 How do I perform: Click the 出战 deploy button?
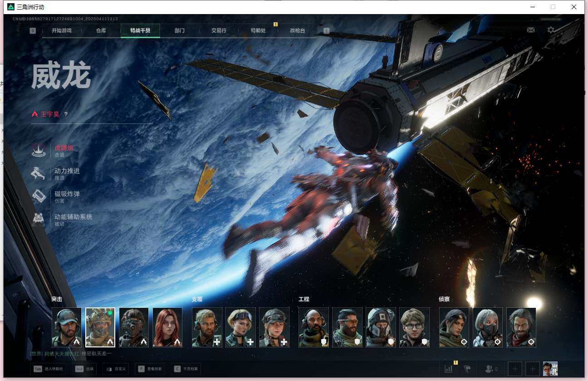click(x=84, y=369)
